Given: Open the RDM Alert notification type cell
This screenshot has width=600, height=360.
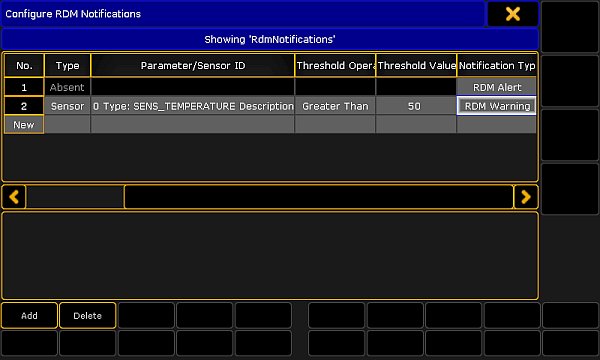Looking at the screenshot, I should (x=497, y=87).
